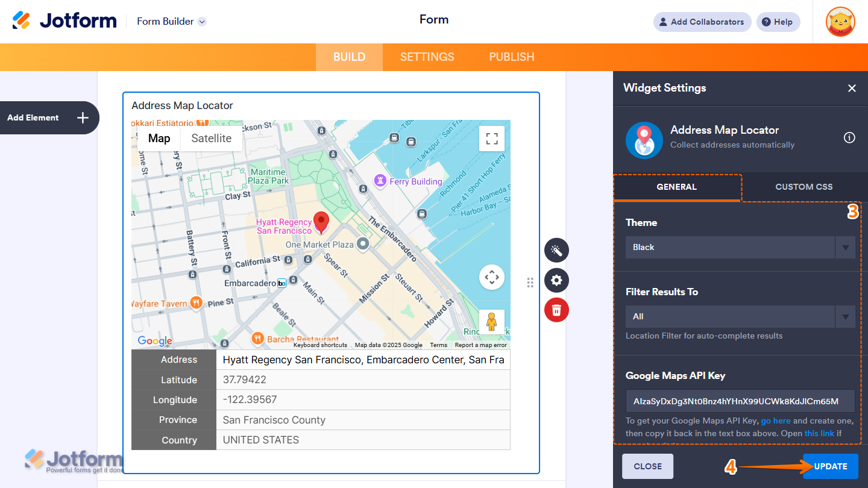Screen dimensions: 868x488
Task: Open the Add Element panel
Action: coord(50,117)
